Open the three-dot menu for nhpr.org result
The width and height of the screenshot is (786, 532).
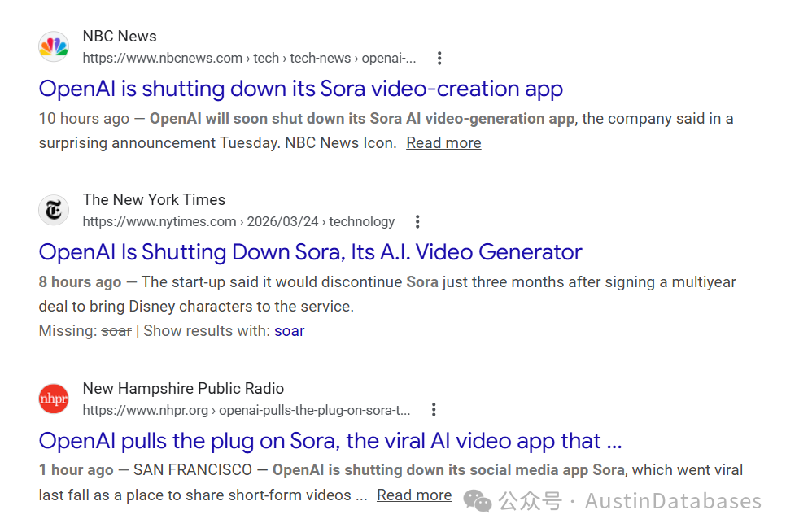point(434,410)
